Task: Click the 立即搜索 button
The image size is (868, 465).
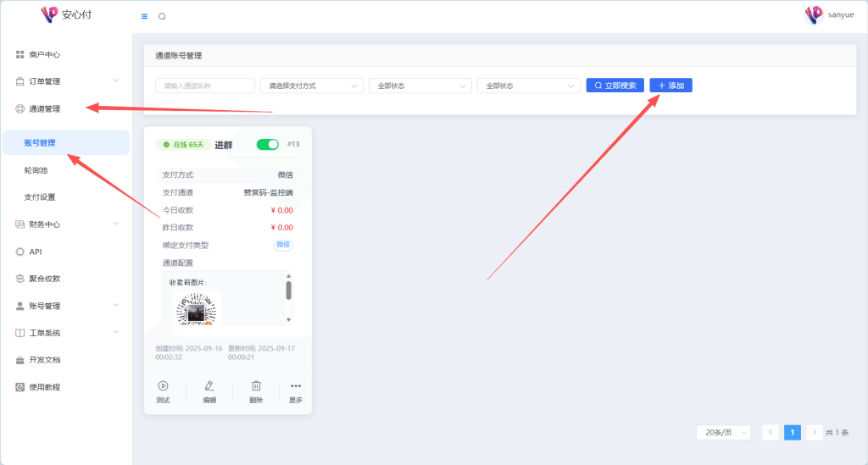Action: pyautogui.click(x=615, y=86)
